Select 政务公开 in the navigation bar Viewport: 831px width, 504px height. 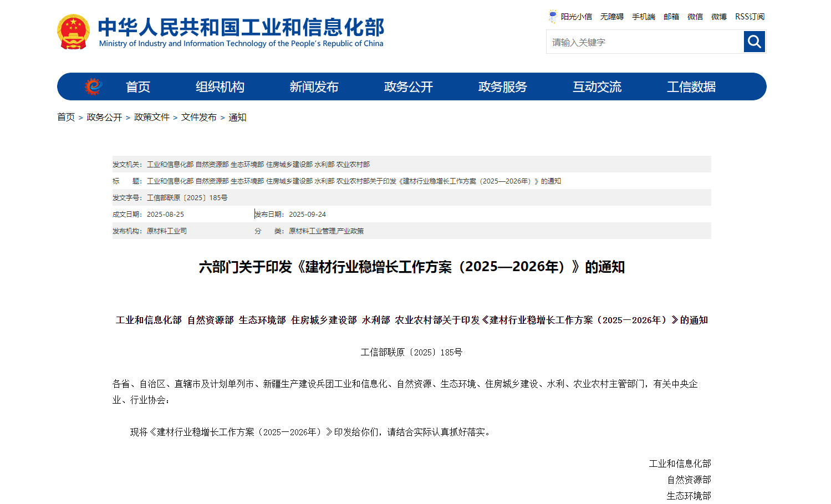tap(408, 87)
